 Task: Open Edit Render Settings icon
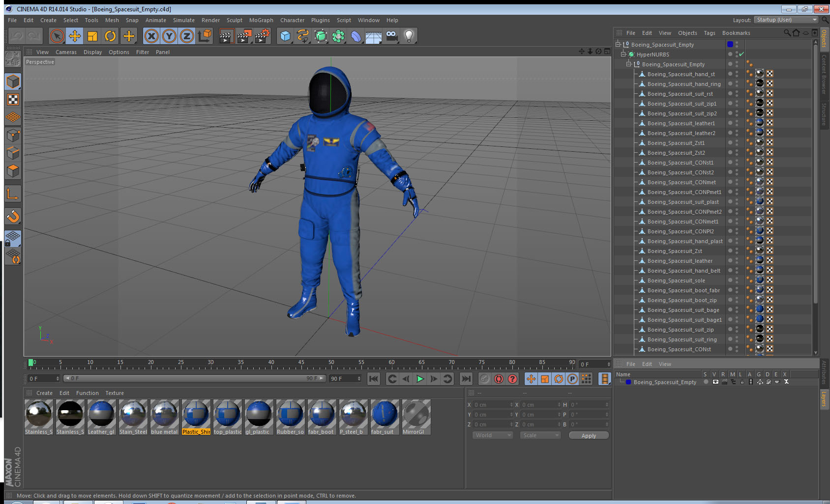(263, 36)
